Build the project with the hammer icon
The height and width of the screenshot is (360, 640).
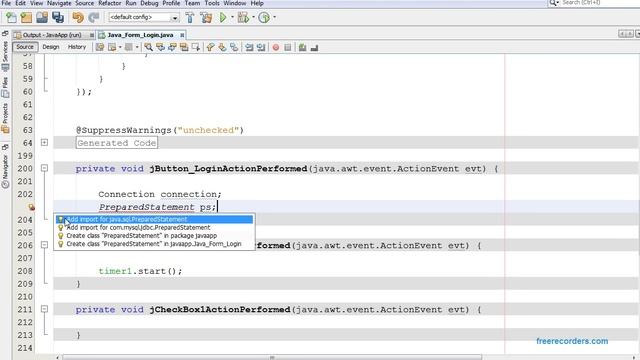(x=190, y=18)
